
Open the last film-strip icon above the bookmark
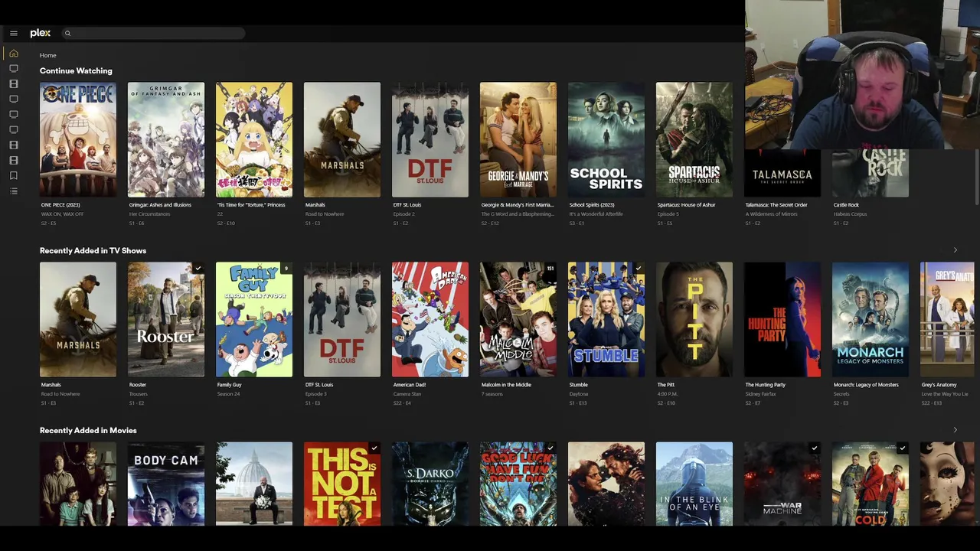click(14, 161)
